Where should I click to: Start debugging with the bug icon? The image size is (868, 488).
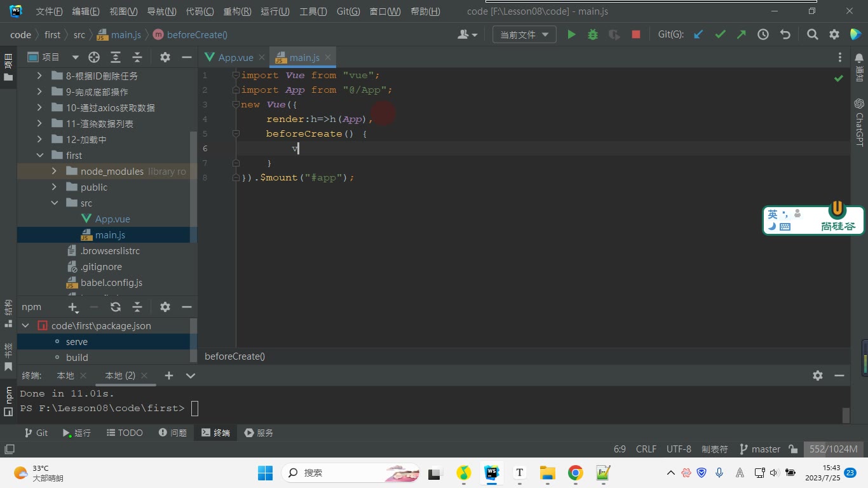(x=593, y=35)
